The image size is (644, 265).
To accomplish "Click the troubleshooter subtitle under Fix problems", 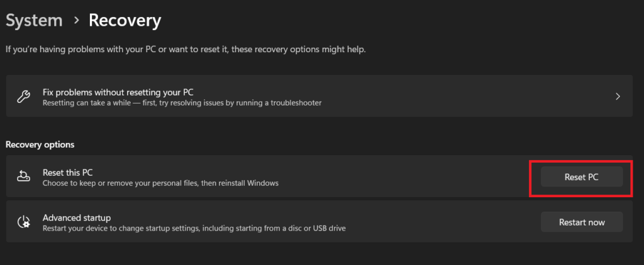I will pyautogui.click(x=182, y=102).
